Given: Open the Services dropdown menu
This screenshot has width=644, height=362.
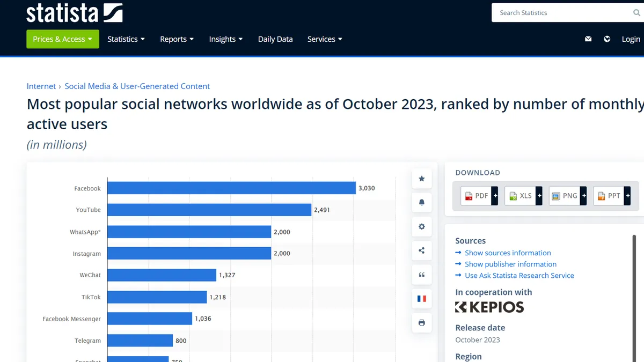Looking at the screenshot, I should click(x=325, y=39).
